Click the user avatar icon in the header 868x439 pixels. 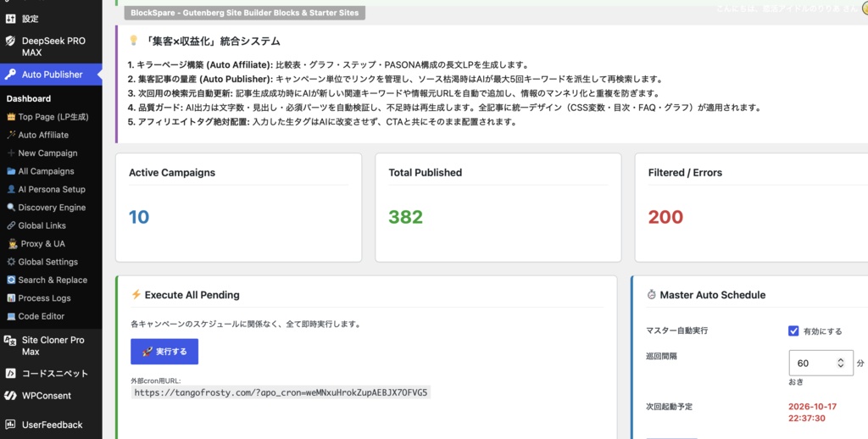[864, 8]
